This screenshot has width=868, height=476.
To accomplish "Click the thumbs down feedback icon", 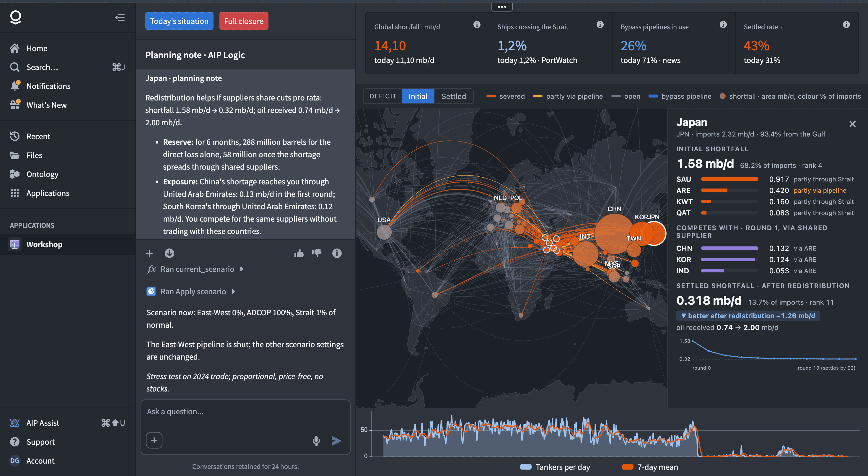I will tap(317, 253).
